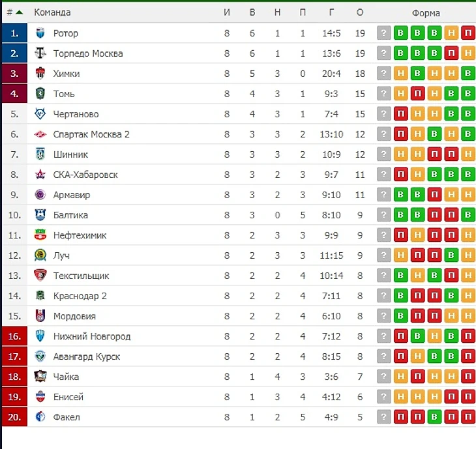
Task: Click the Команда column header
Action: coord(52,12)
